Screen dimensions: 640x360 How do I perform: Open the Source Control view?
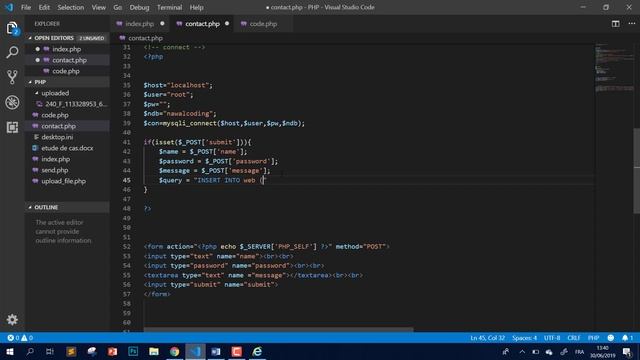[x=12, y=77]
